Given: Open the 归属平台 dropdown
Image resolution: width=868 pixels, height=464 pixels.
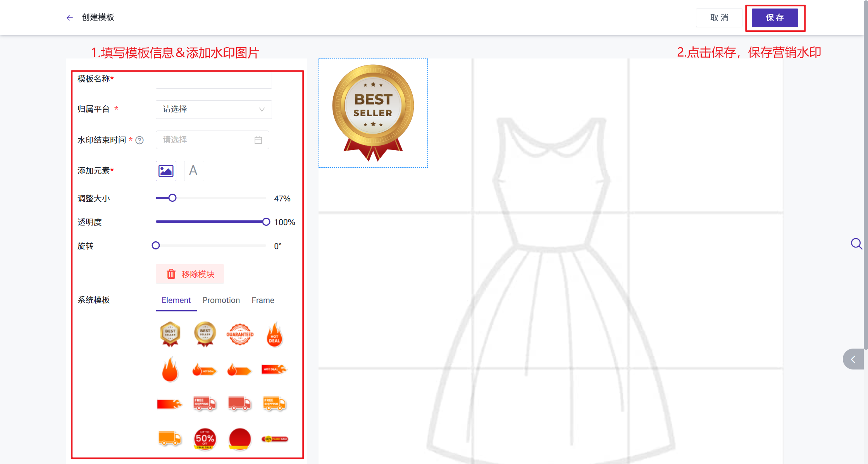Looking at the screenshot, I should pyautogui.click(x=214, y=110).
